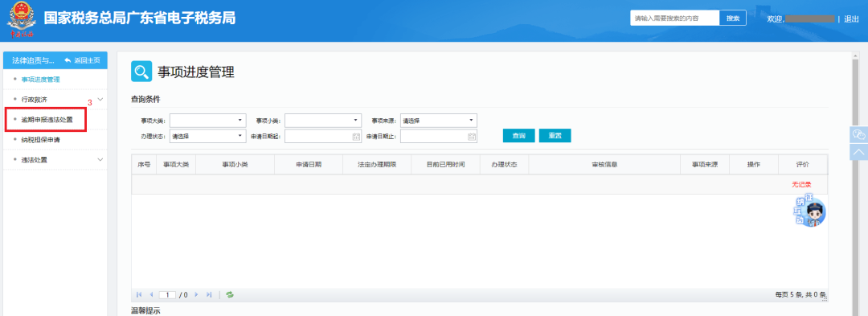The height and width of the screenshot is (316, 868).
Task: Select 纳税担保申请 in sidebar
Action: pyautogui.click(x=40, y=139)
